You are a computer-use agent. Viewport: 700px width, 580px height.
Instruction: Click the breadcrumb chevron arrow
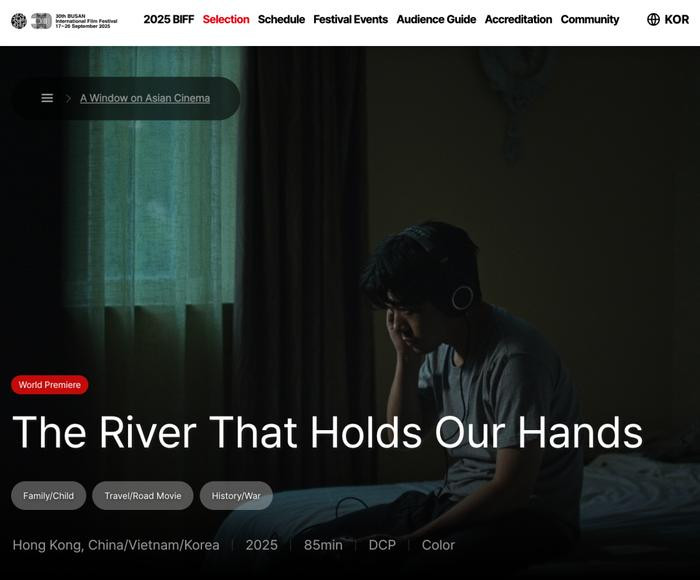(x=68, y=98)
